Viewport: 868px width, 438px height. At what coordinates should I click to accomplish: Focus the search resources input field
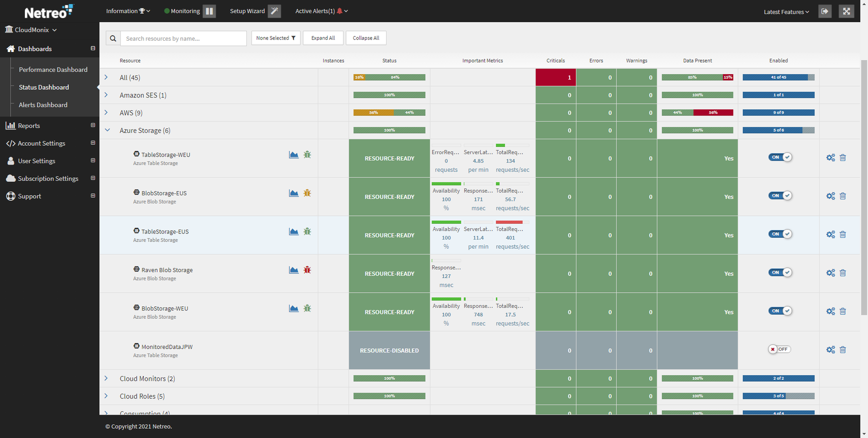183,38
